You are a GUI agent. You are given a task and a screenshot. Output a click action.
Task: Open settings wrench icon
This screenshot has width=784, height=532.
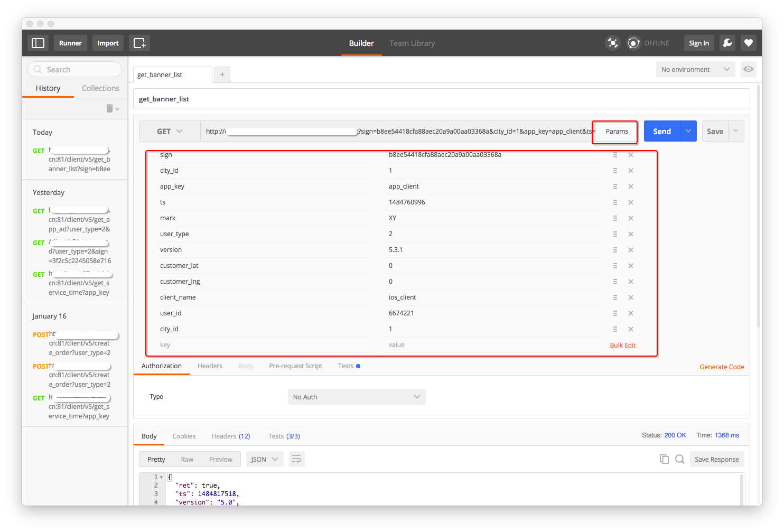pos(727,43)
